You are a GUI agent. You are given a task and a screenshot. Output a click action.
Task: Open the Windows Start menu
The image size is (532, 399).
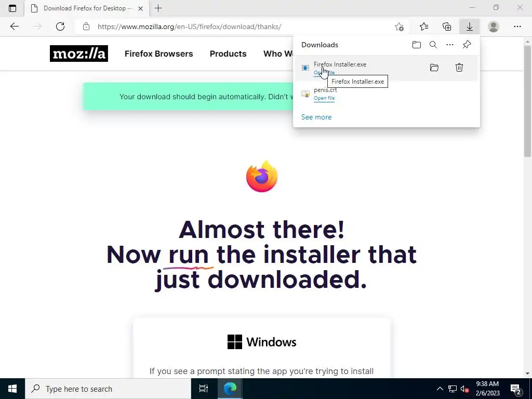click(12, 389)
